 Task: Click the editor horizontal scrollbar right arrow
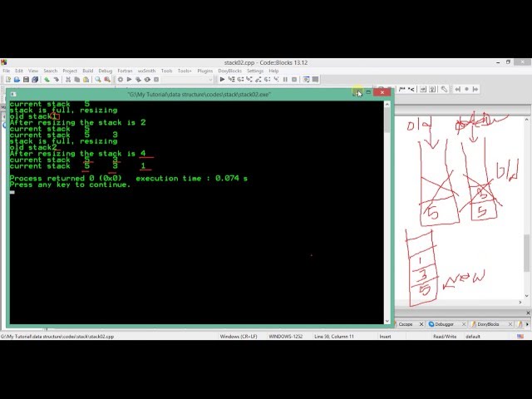(x=520, y=302)
